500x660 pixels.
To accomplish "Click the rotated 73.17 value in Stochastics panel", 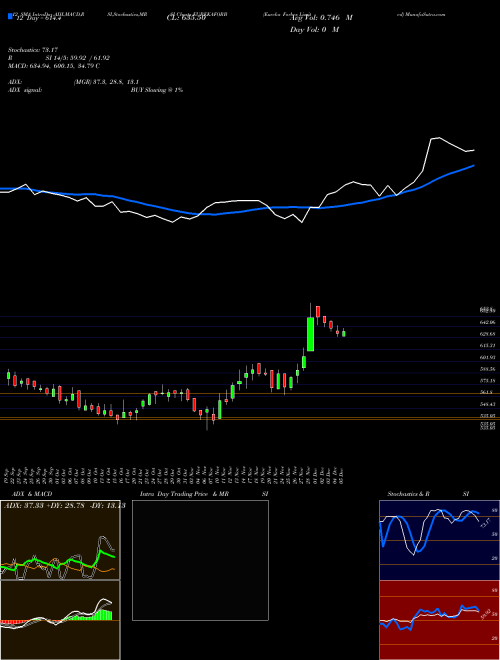I will coord(484,524).
